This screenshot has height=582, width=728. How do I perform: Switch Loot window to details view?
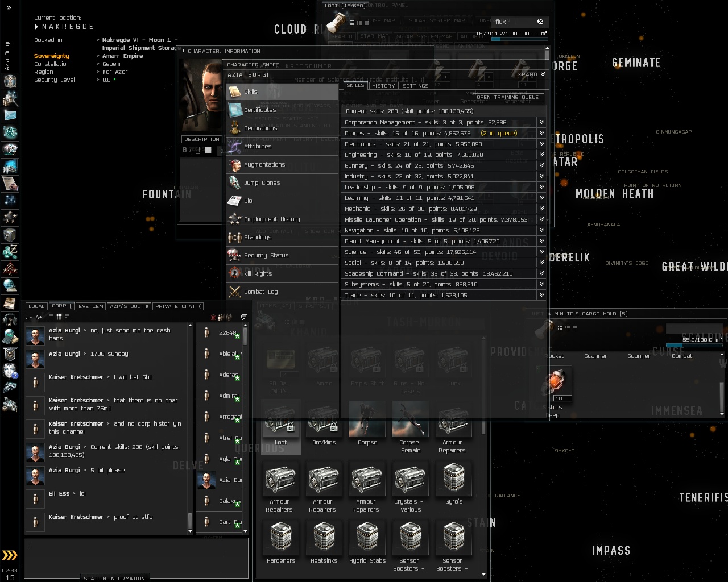pos(359,22)
